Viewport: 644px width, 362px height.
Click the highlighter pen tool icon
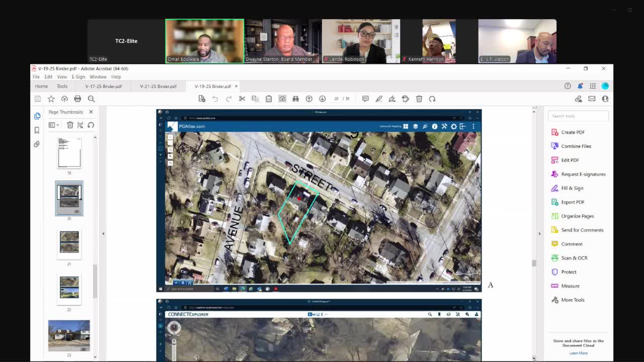(x=379, y=99)
